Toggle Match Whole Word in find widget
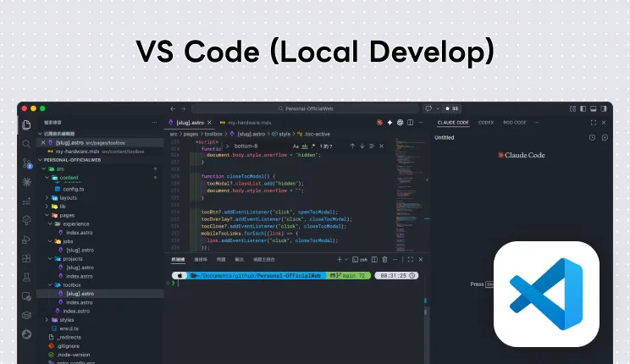 click(305, 146)
